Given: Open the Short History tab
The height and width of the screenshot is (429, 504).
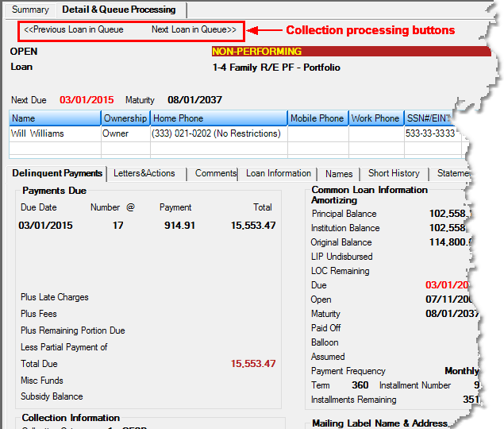Looking at the screenshot, I should coord(394,173).
